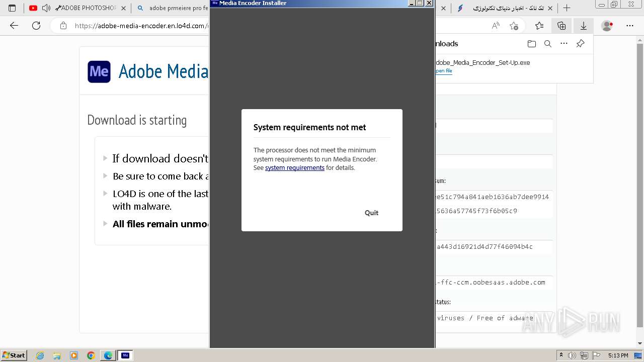Viewport: 644px width, 362px height.
Task: Open the volume control in system tray
Action: pyautogui.click(x=572, y=355)
